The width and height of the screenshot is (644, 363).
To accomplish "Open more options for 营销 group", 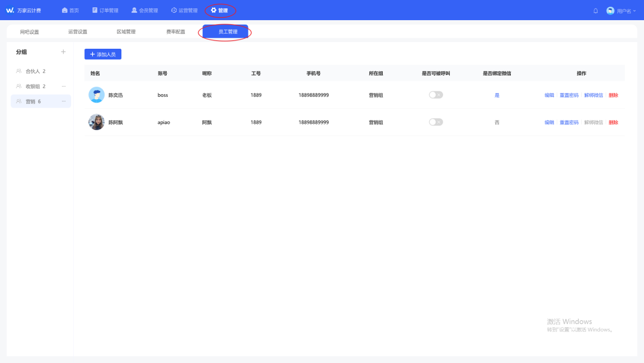I will [x=64, y=101].
